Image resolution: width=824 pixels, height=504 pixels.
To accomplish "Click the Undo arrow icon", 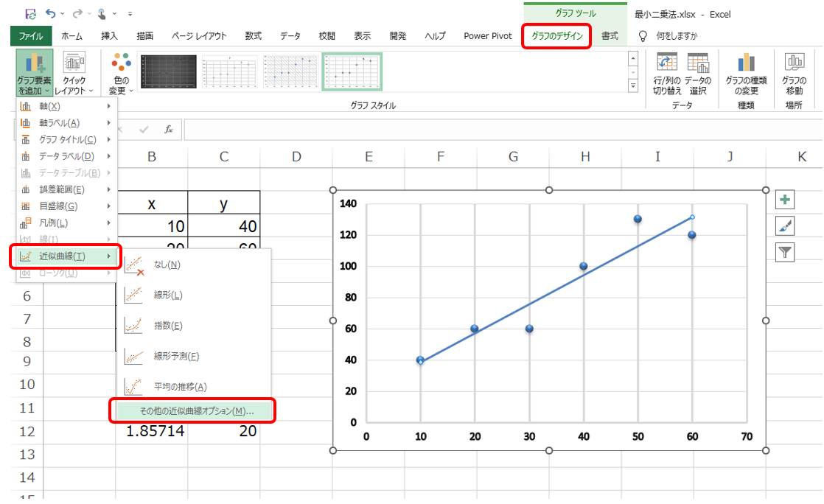I will (x=50, y=14).
